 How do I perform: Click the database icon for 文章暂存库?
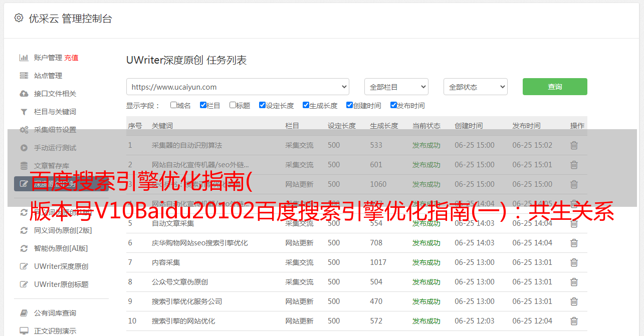24,166
